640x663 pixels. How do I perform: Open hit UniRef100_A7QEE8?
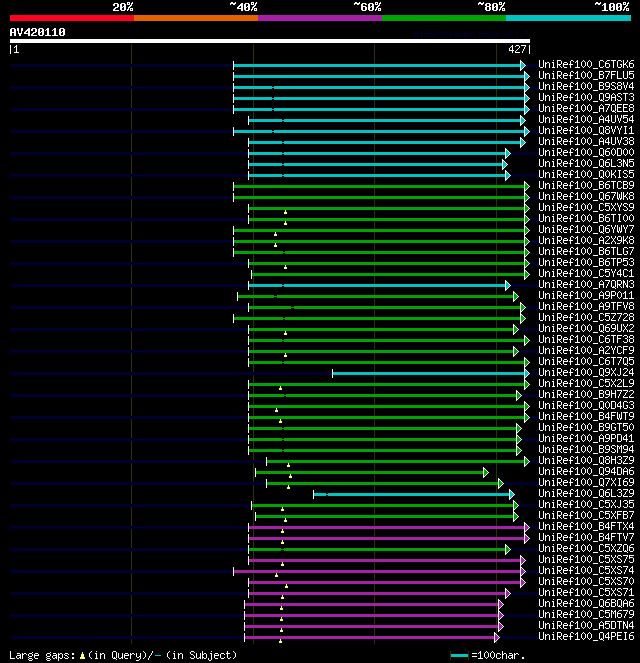click(586, 108)
